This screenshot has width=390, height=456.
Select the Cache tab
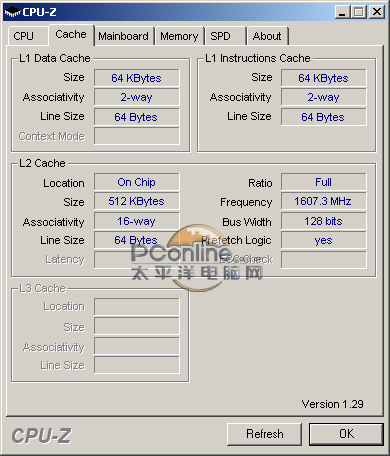pyautogui.click(x=71, y=35)
